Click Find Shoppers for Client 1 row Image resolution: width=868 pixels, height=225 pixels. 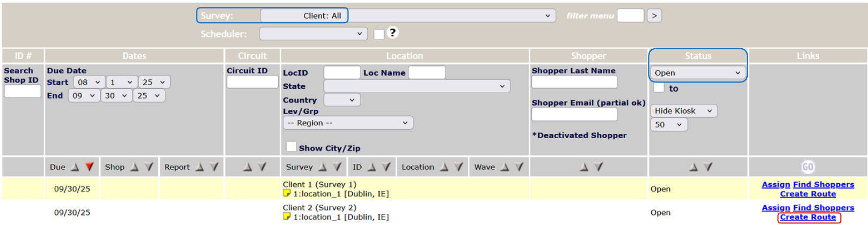(x=823, y=184)
